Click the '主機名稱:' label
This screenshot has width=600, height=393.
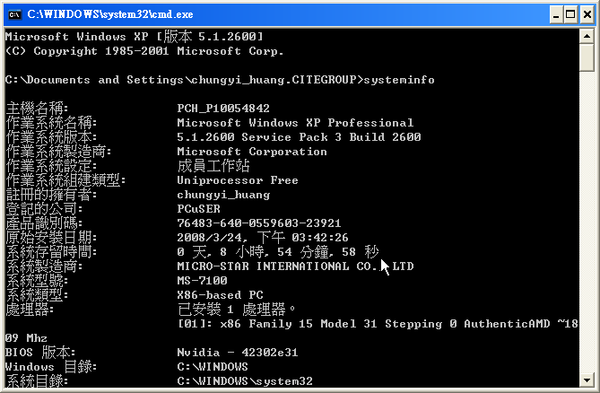[37, 108]
